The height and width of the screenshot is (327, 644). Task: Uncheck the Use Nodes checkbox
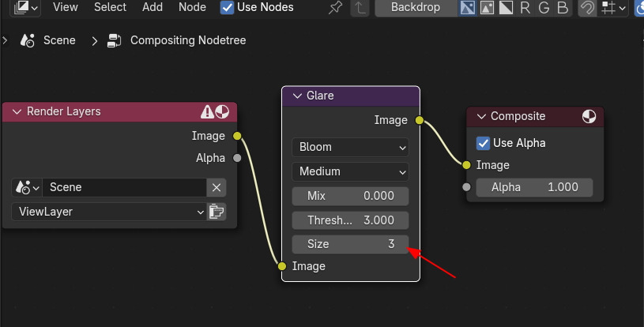(x=227, y=7)
